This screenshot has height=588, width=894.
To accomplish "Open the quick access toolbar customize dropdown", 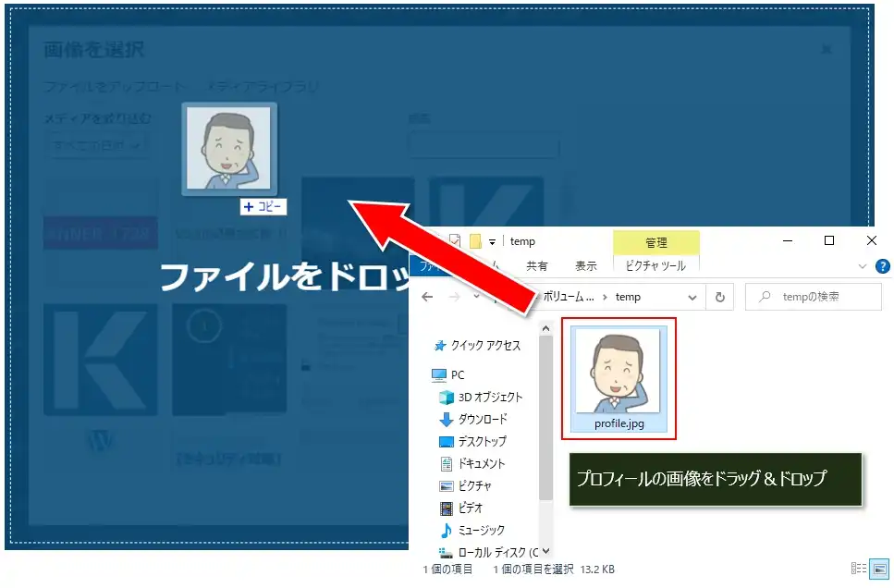I will pos(493,242).
